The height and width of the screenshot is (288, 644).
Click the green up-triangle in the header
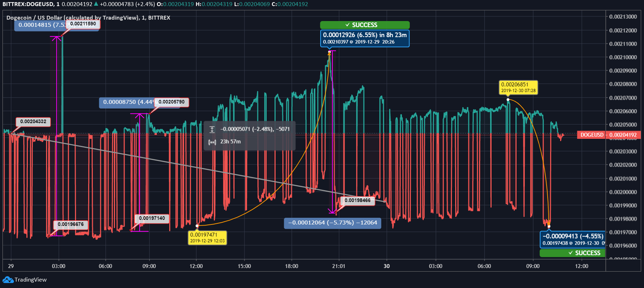[96, 4]
